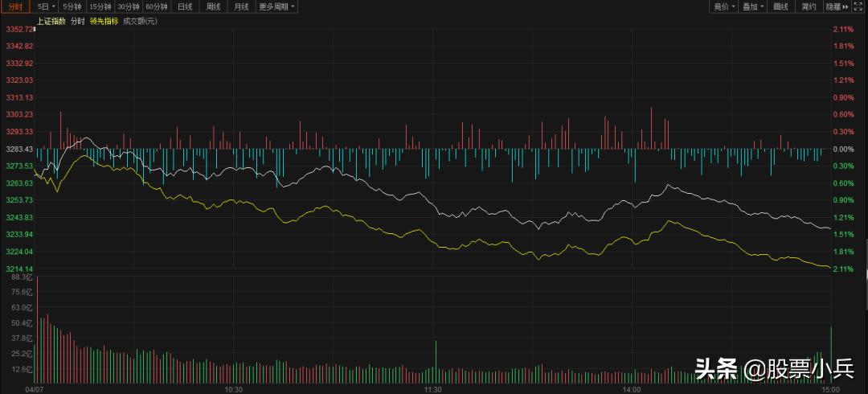The image size is (868, 394).
Task: Open the 画线 drawing tool
Action: pyautogui.click(x=780, y=6)
